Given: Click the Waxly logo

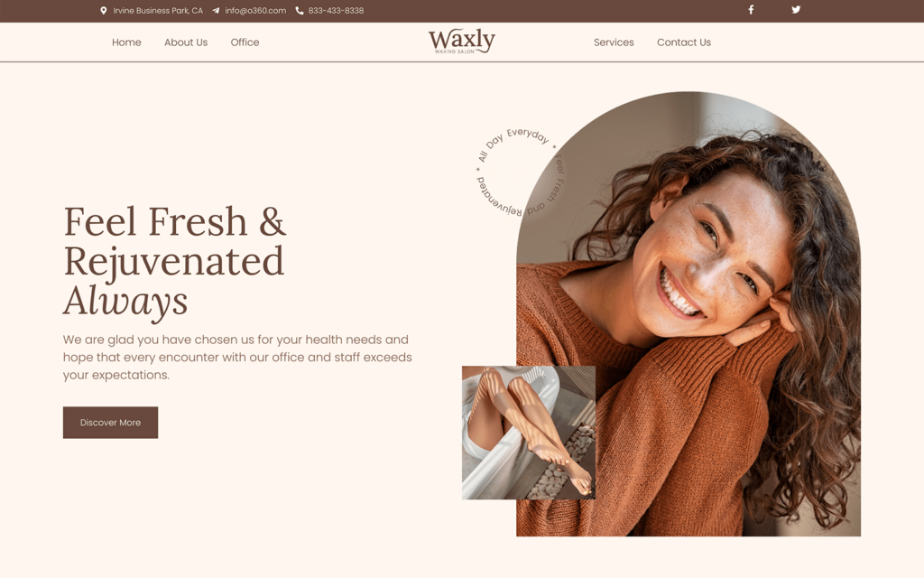Looking at the screenshot, I should coord(462,42).
